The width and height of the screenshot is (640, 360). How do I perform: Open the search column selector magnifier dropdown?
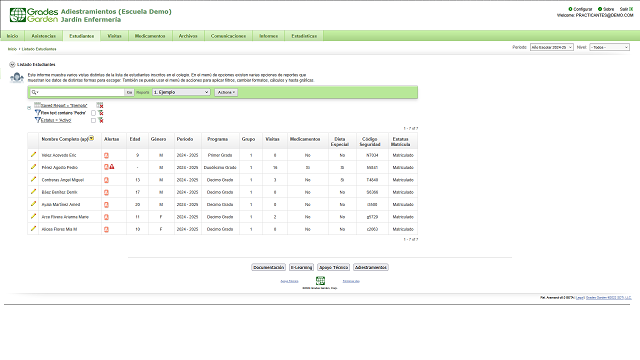(x=35, y=93)
